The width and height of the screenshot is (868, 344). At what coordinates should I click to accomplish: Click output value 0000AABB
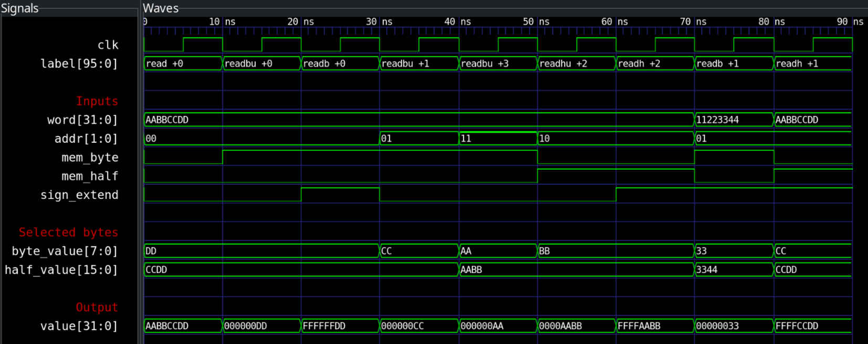point(576,326)
